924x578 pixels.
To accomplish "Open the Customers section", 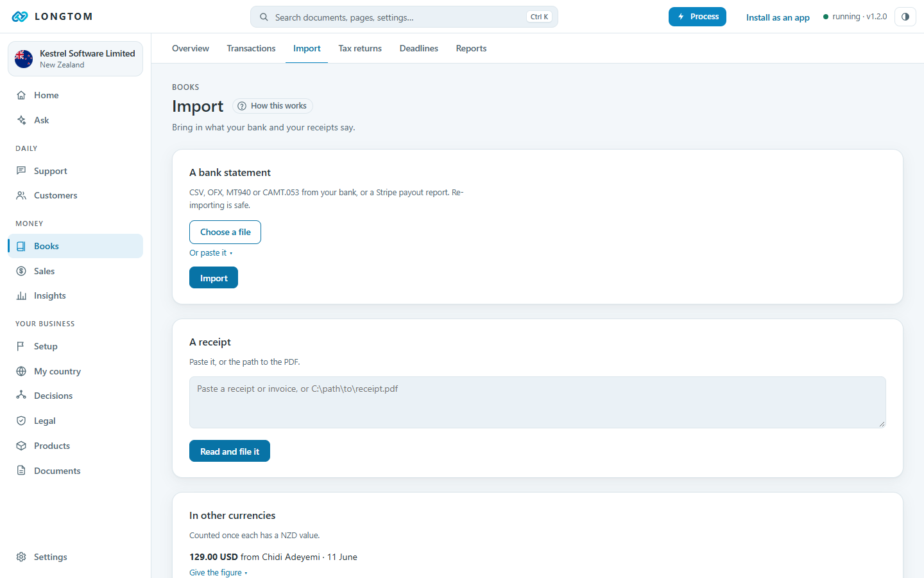I will click(75, 195).
